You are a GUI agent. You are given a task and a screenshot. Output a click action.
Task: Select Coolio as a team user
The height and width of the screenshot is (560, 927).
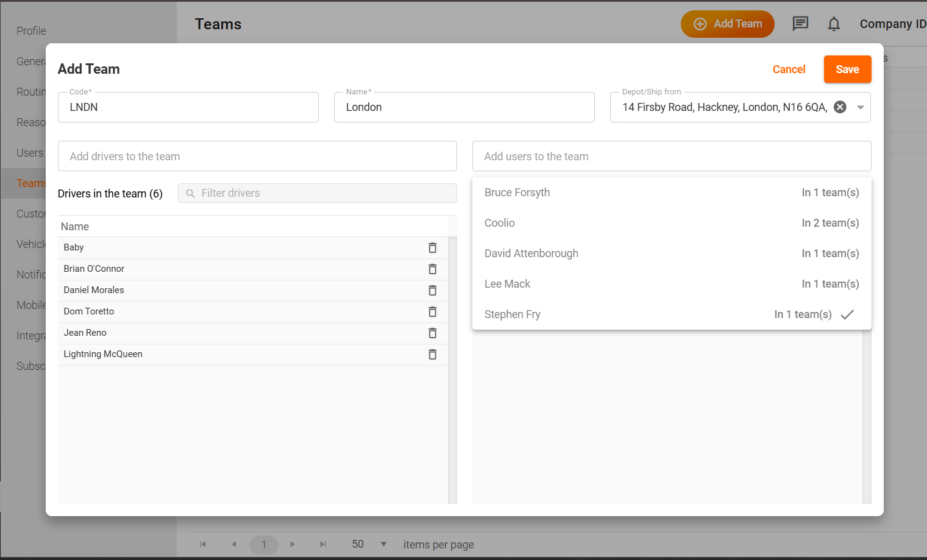point(670,223)
